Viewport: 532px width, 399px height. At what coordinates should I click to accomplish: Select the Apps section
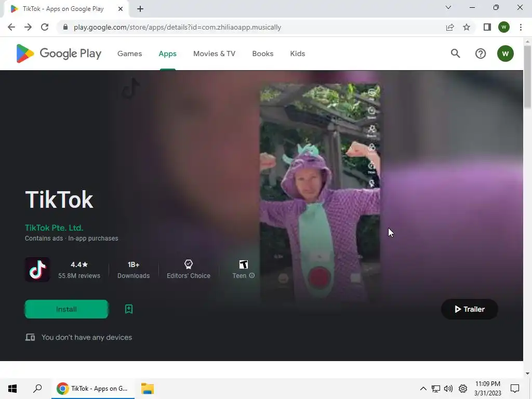[x=168, y=54]
